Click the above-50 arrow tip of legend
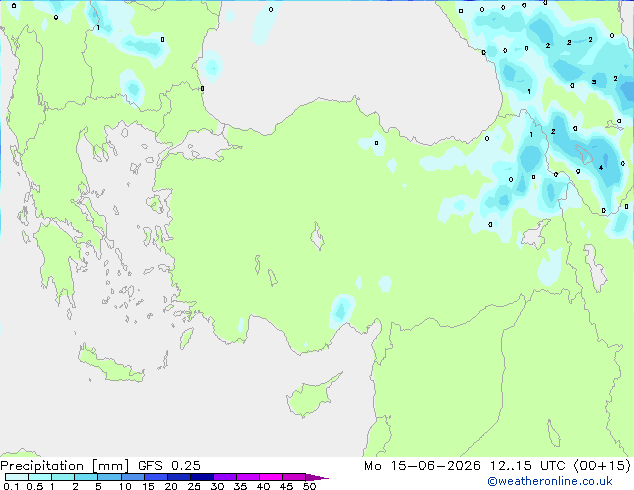 point(317,477)
